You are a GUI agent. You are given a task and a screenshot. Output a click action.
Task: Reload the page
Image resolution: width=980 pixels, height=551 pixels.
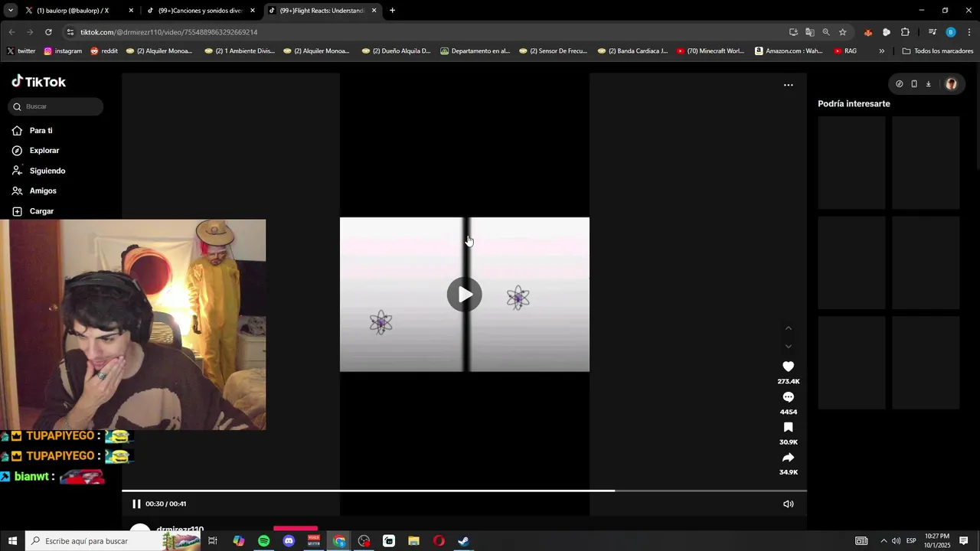(x=48, y=32)
